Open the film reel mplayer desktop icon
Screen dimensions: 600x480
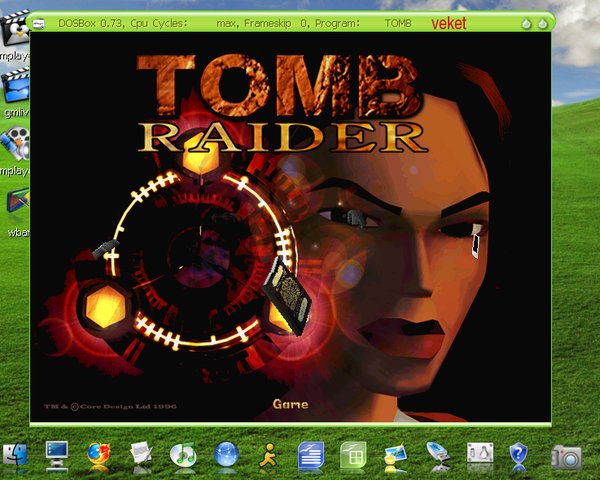[x=15, y=144]
